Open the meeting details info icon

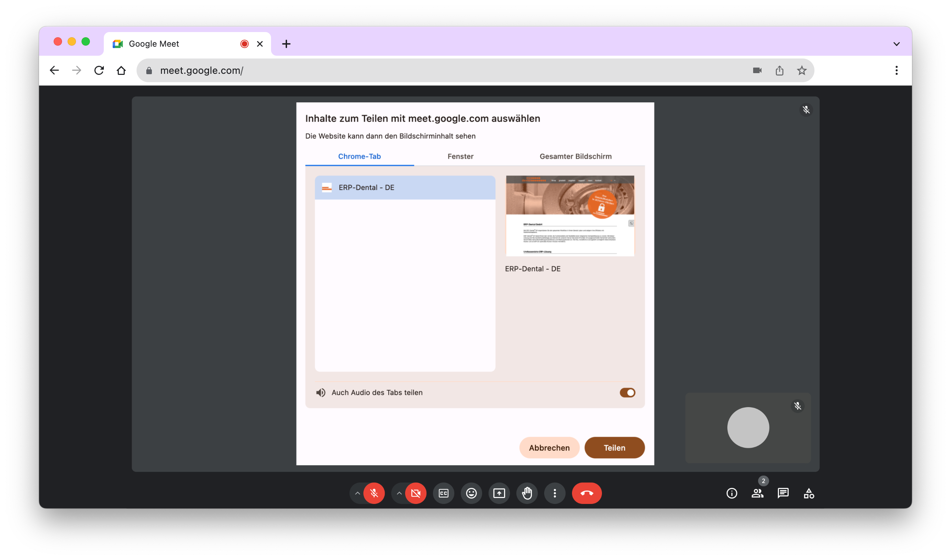tap(732, 493)
